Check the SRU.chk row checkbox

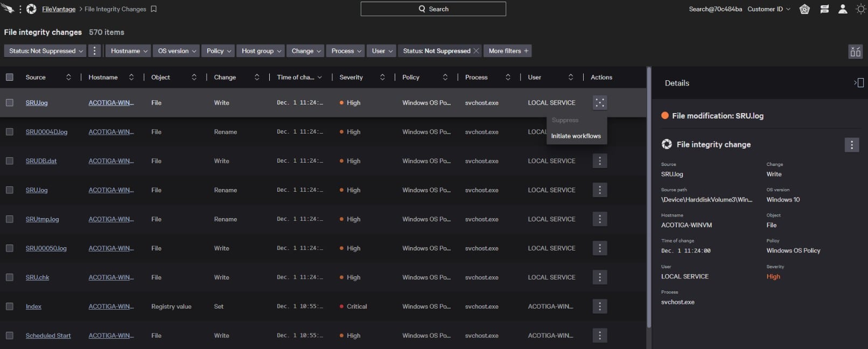pos(10,277)
